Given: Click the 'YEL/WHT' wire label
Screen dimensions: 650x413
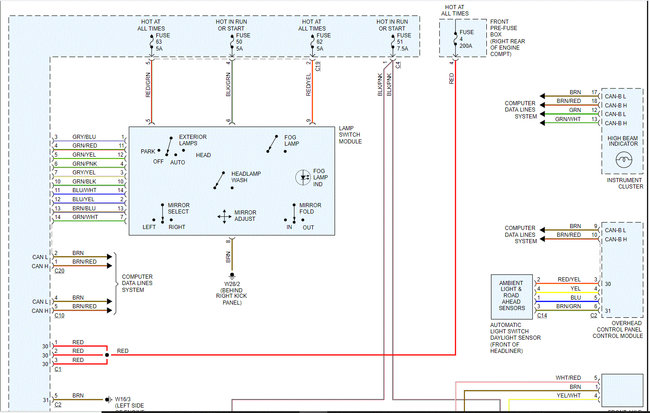Looking at the screenshot, I should coord(569,396).
